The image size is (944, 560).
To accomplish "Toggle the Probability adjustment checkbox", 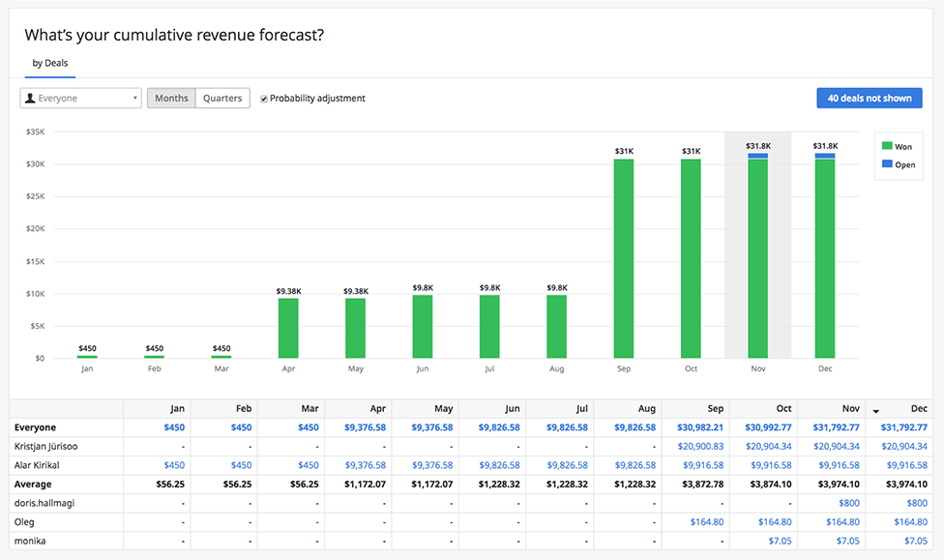I will tap(264, 99).
